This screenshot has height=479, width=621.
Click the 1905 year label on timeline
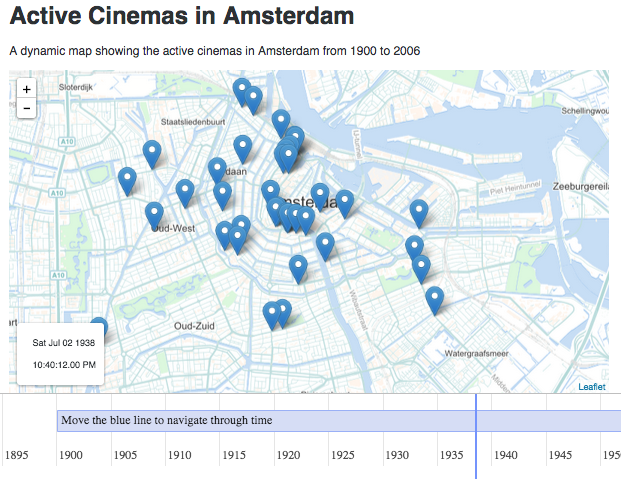tap(125, 454)
